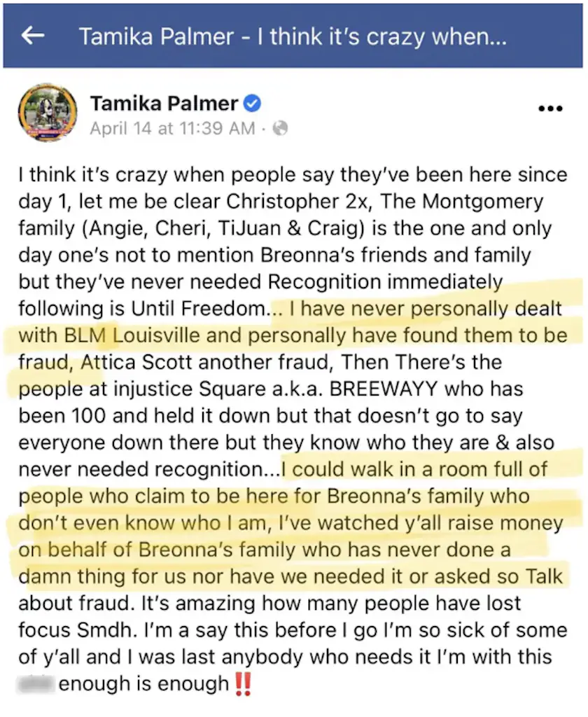Click the red double exclamation emoji
This screenshot has width=588, height=717.
point(242,683)
